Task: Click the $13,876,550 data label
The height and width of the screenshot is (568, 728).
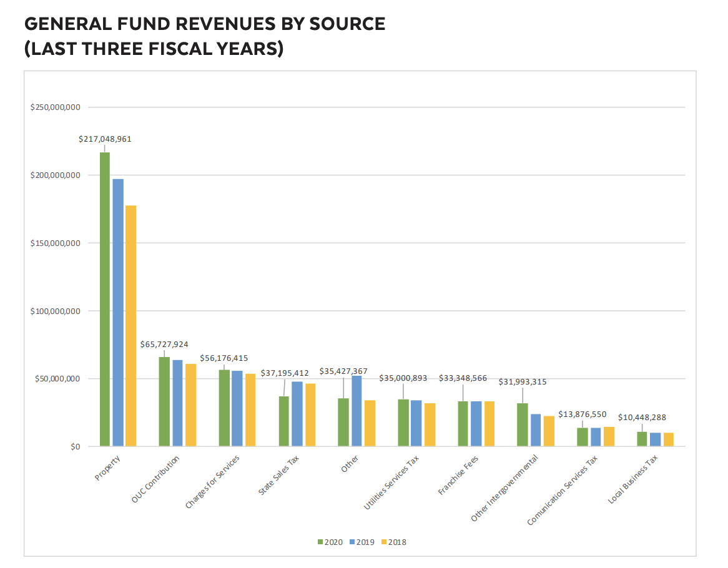Action: click(582, 414)
